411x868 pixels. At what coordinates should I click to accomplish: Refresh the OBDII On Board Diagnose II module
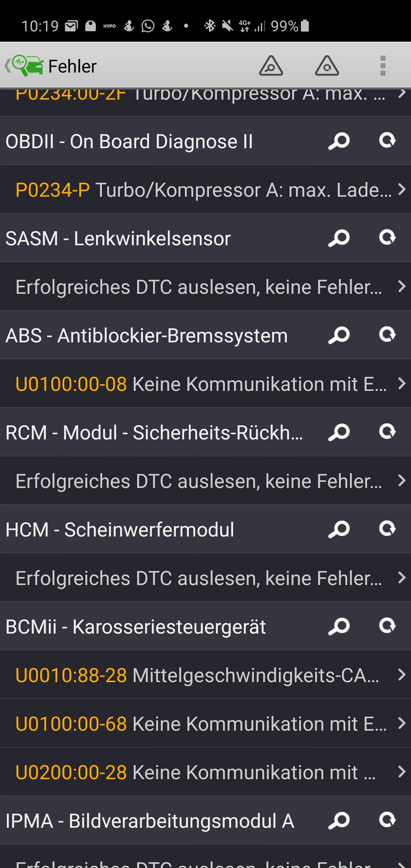(x=387, y=140)
